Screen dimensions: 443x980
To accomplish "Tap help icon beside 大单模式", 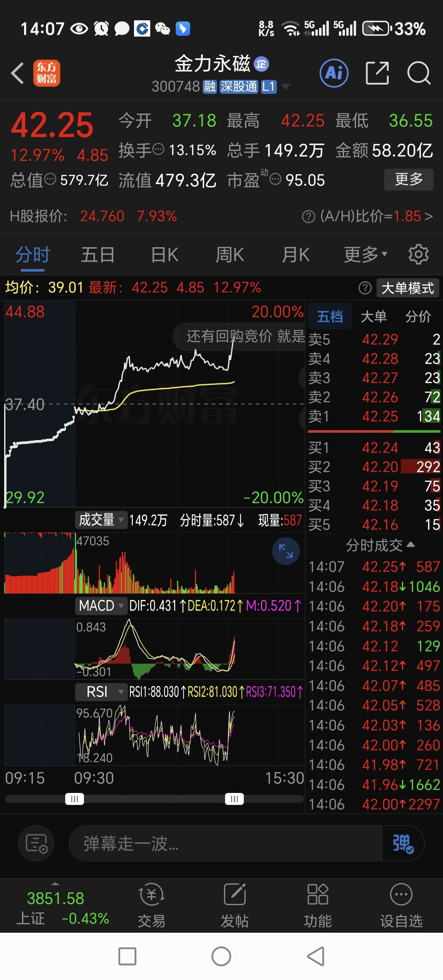I will point(365,288).
